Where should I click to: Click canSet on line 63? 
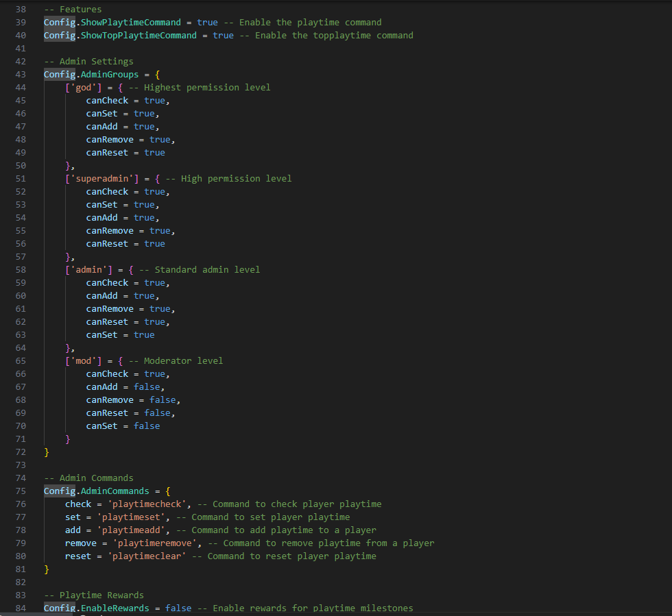[x=101, y=335]
